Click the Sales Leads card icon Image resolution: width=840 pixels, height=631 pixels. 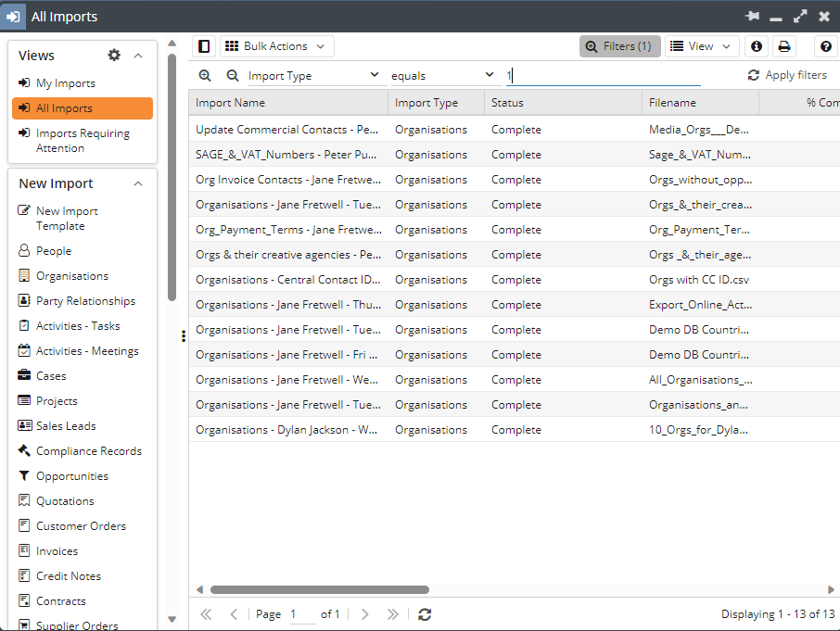[25, 425]
